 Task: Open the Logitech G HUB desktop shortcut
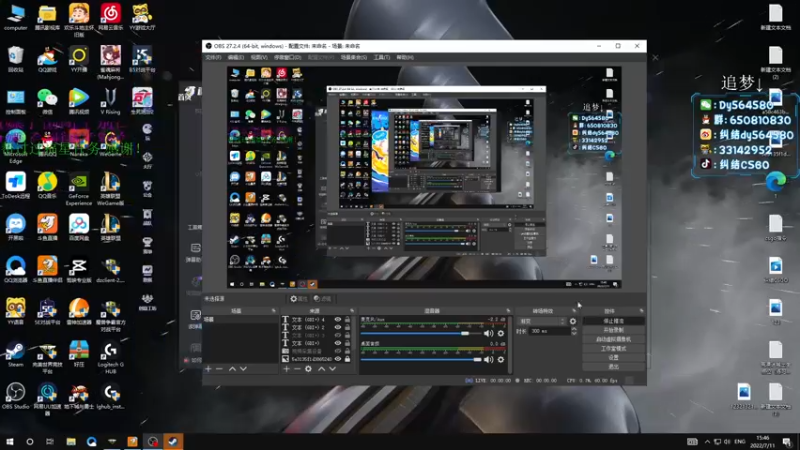pos(110,358)
